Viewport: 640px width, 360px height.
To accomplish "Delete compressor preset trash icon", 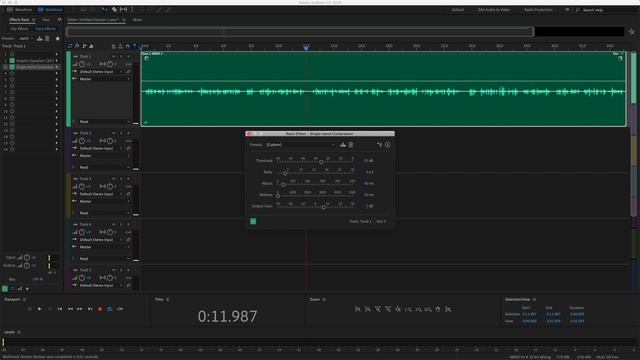I will click(x=351, y=145).
